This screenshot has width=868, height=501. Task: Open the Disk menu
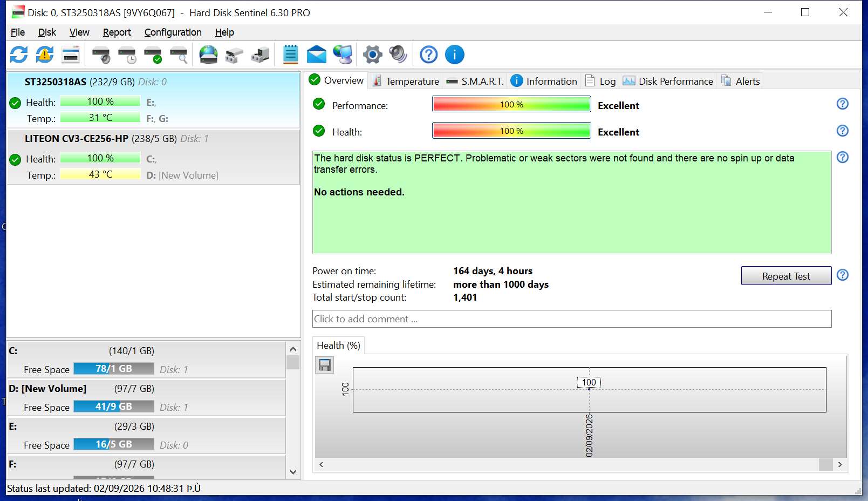click(47, 32)
